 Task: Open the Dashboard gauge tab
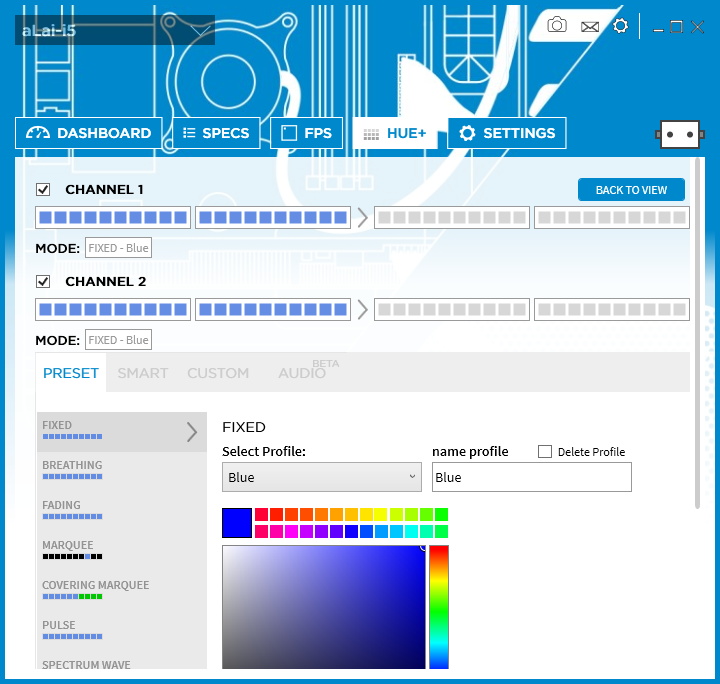click(89, 133)
